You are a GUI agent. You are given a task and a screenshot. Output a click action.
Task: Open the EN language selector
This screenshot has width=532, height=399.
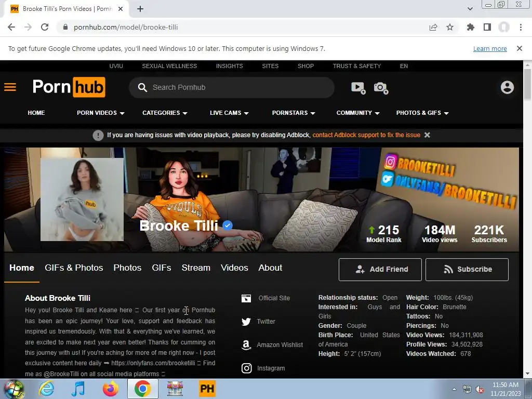404,66
